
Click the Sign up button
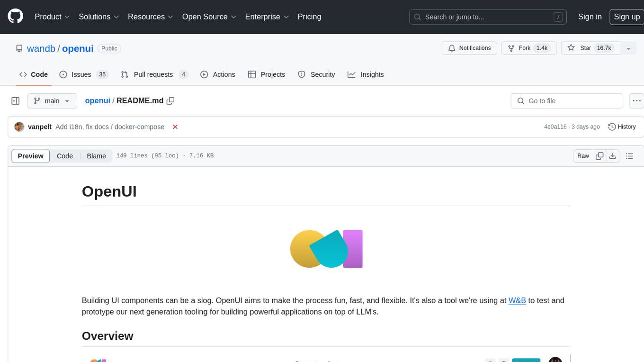626,17
